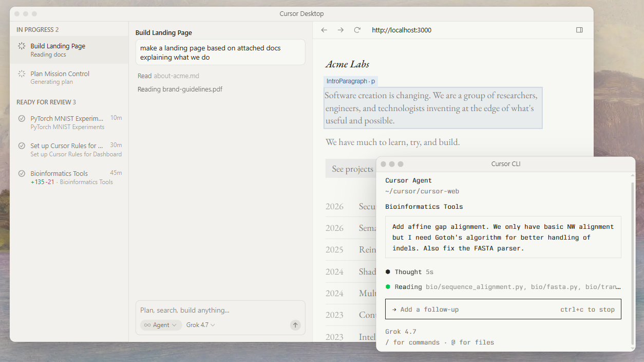Click the We have much to learn paragraph
644x362 pixels.
392,142
